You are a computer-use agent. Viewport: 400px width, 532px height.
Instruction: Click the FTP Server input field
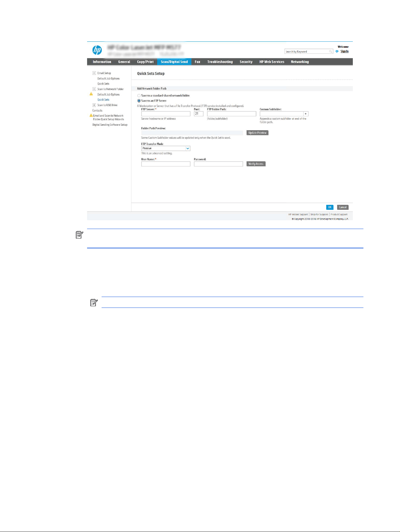pos(166,114)
